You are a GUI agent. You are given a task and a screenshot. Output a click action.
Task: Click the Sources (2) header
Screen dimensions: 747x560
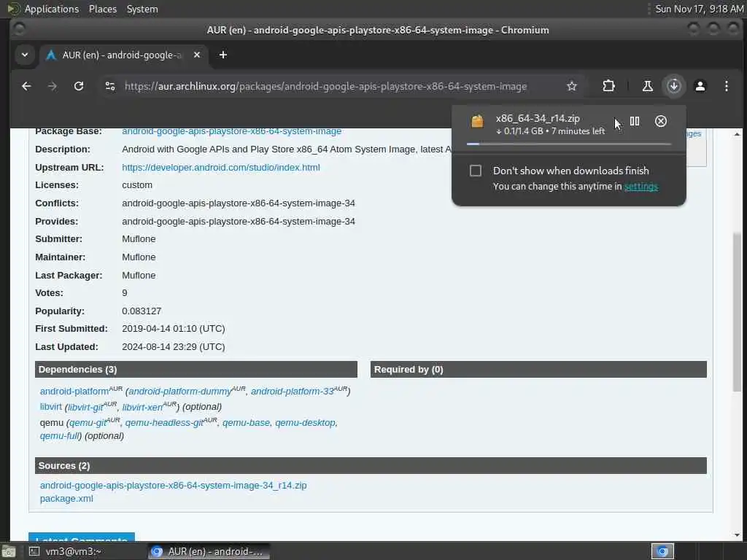pos(371,466)
